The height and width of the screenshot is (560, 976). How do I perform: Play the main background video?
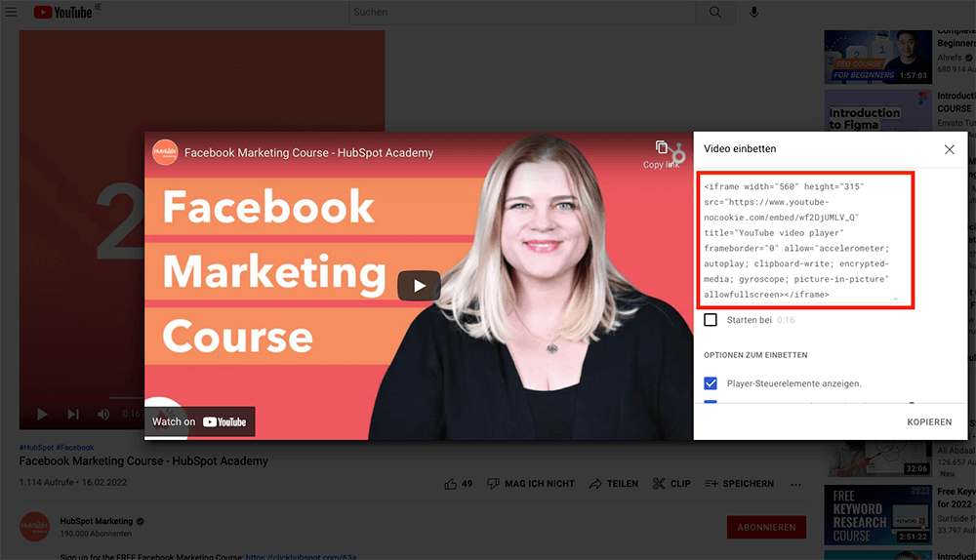tap(42, 414)
